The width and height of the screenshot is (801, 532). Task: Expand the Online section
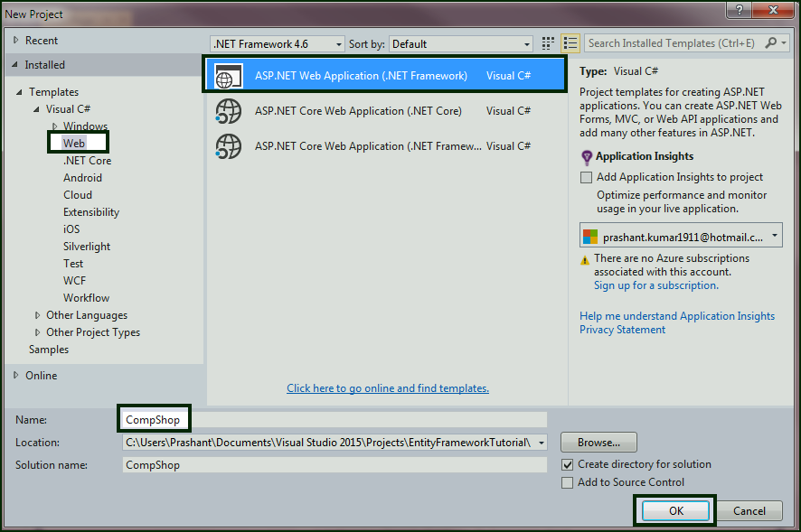point(16,375)
